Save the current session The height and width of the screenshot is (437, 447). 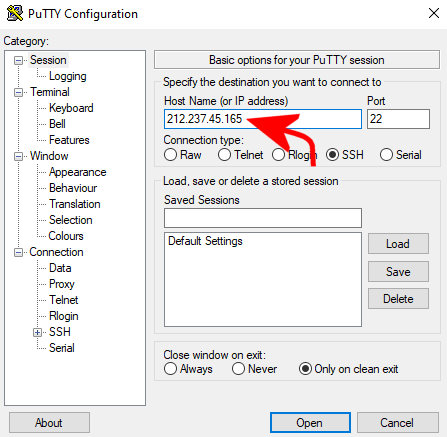tap(398, 271)
